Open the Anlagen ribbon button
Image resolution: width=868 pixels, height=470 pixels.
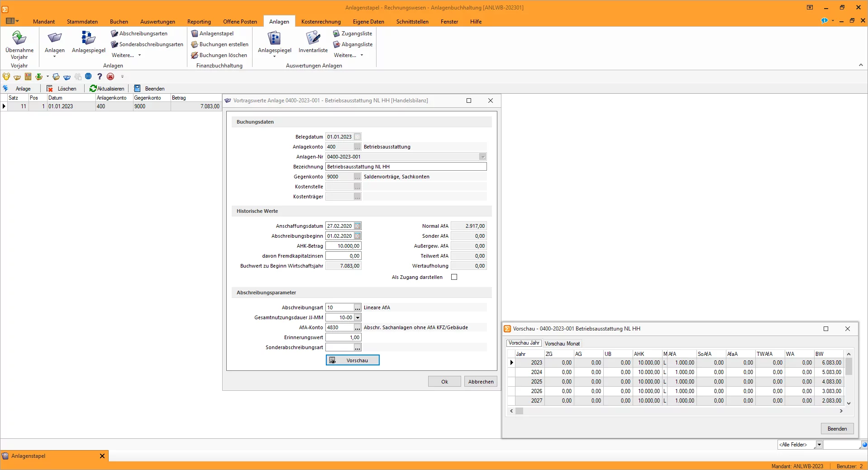[x=55, y=44]
